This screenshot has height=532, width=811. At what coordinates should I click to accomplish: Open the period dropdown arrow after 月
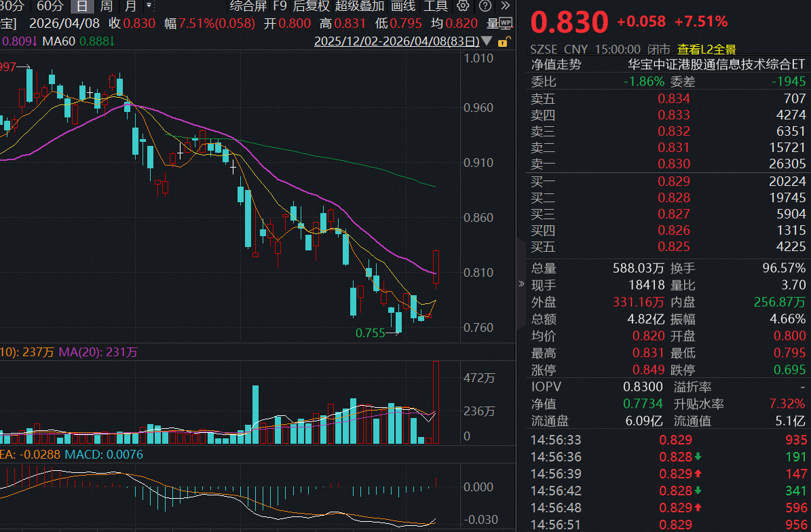coord(149,5)
